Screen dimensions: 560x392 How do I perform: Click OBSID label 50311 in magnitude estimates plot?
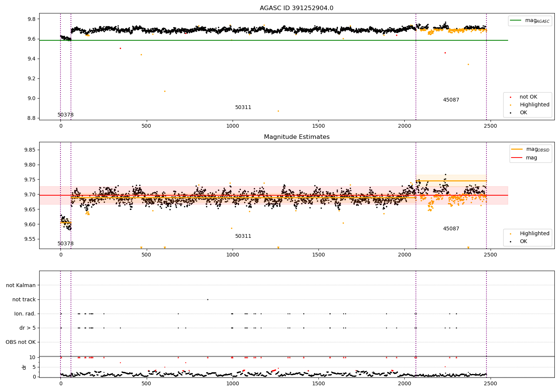coord(243,236)
